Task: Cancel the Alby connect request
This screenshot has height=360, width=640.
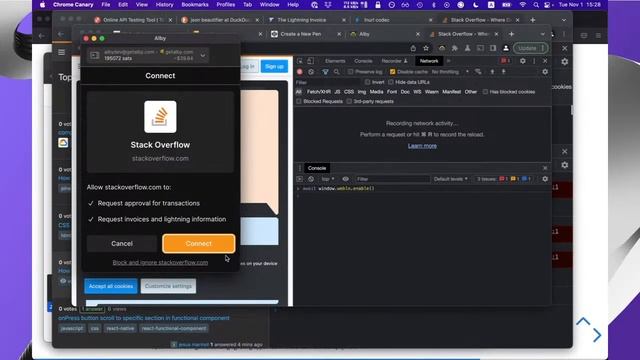Action: (x=122, y=243)
